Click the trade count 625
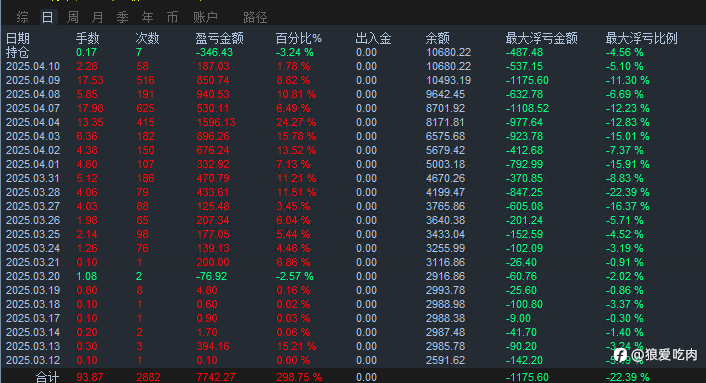This screenshot has height=383, width=706. click(145, 108)
